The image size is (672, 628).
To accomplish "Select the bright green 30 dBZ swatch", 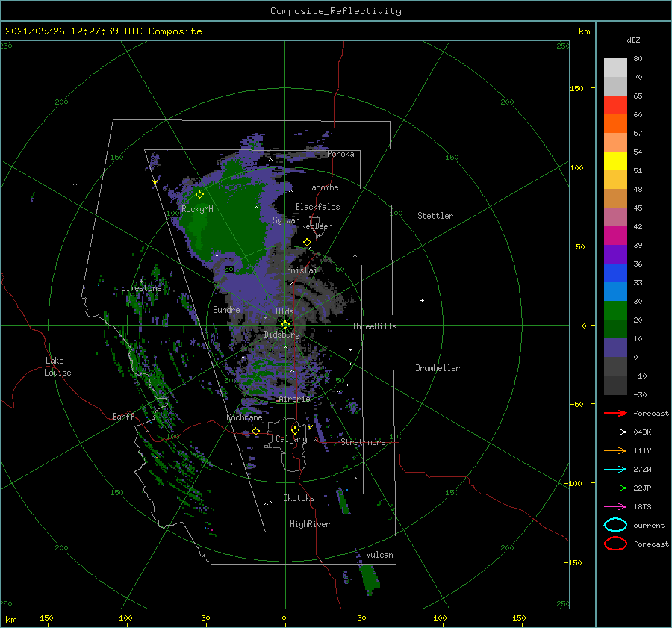I will [x=615, y=311].
